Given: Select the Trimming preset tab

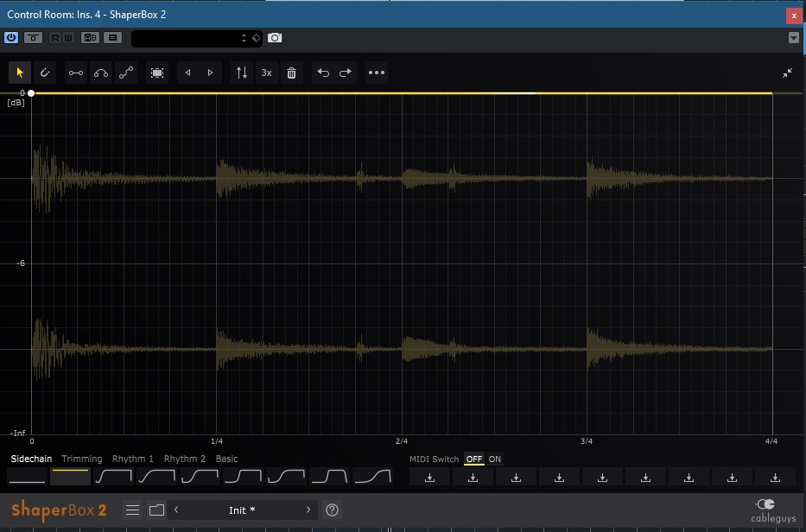Looking at the screenshot, I should [x=82, y=459].
